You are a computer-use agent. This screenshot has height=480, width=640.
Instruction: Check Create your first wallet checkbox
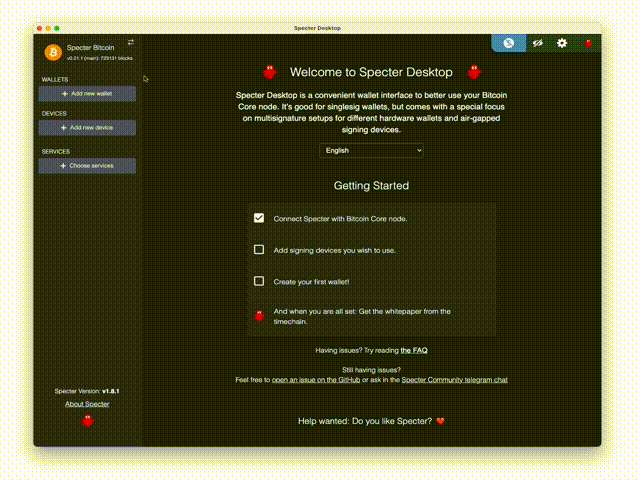(259, 281)
